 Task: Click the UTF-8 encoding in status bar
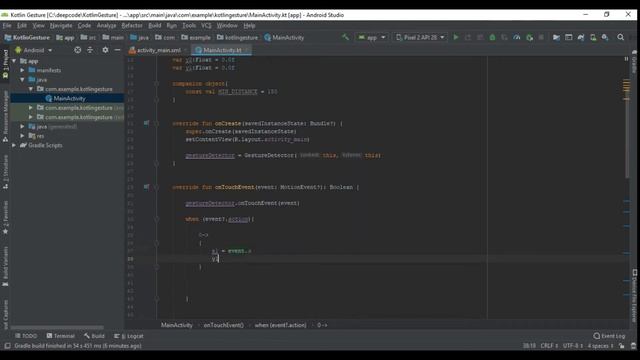coord(573,346)
